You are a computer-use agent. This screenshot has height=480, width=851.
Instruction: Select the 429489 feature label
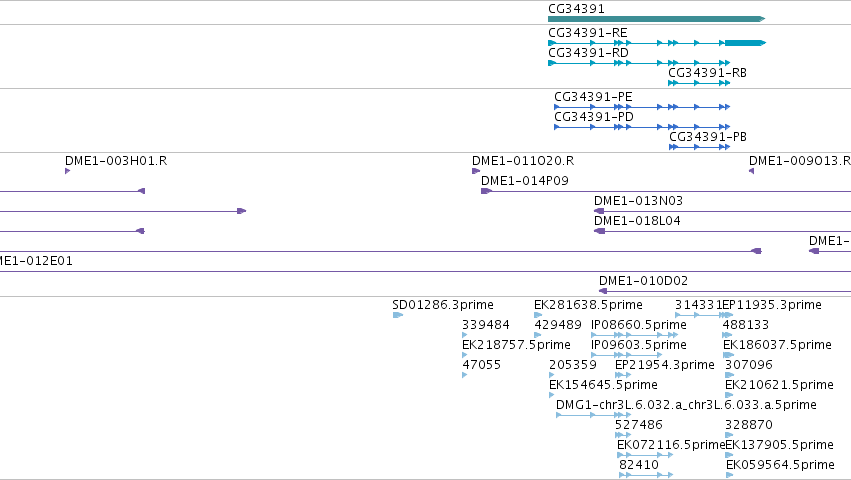[x=558, y=325]
